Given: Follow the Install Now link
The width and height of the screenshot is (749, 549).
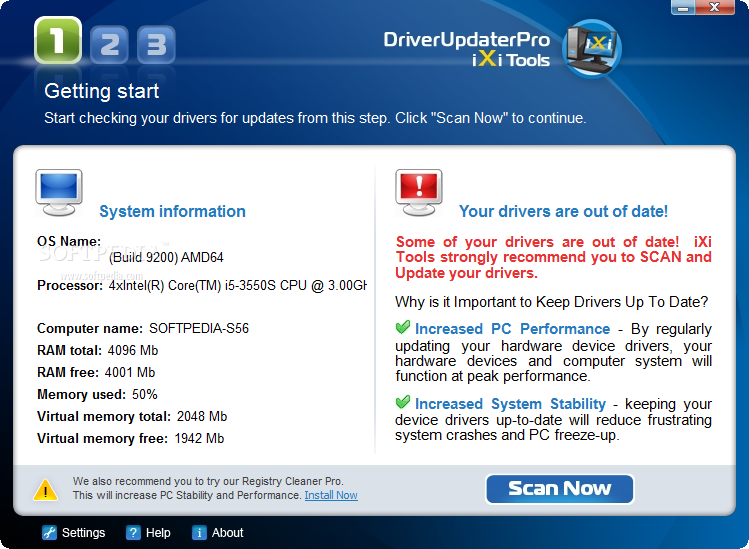Looking at the screenshot, I should (x=331, y=495).
